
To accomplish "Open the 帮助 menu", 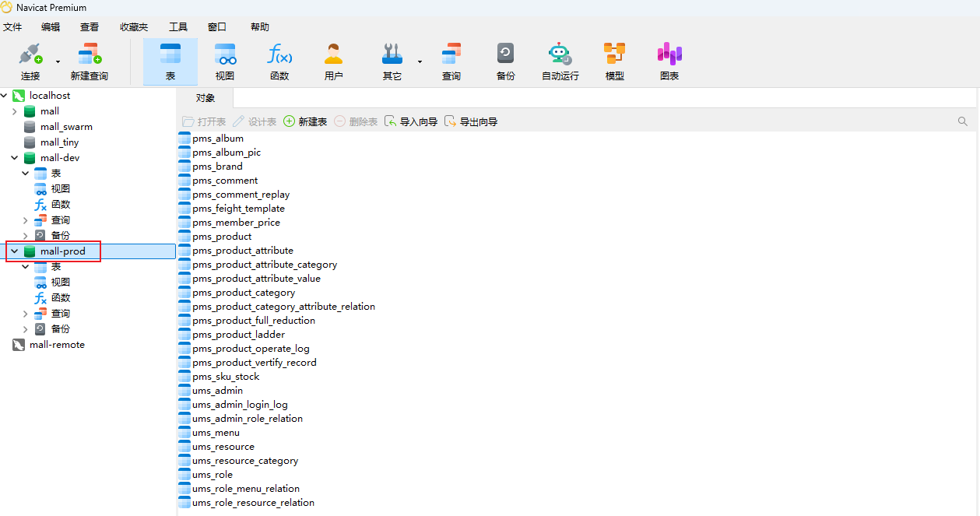I will pos(260,26).
